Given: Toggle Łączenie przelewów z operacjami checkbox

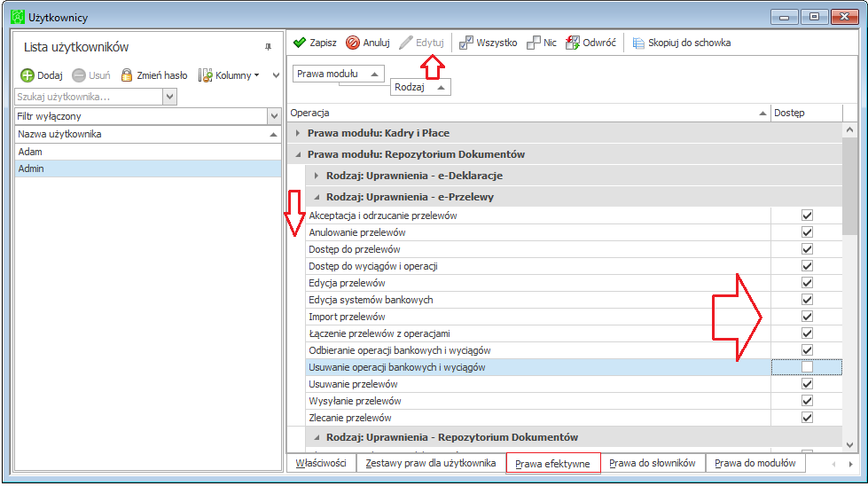Looking at the screenshot, I should 807,333.
